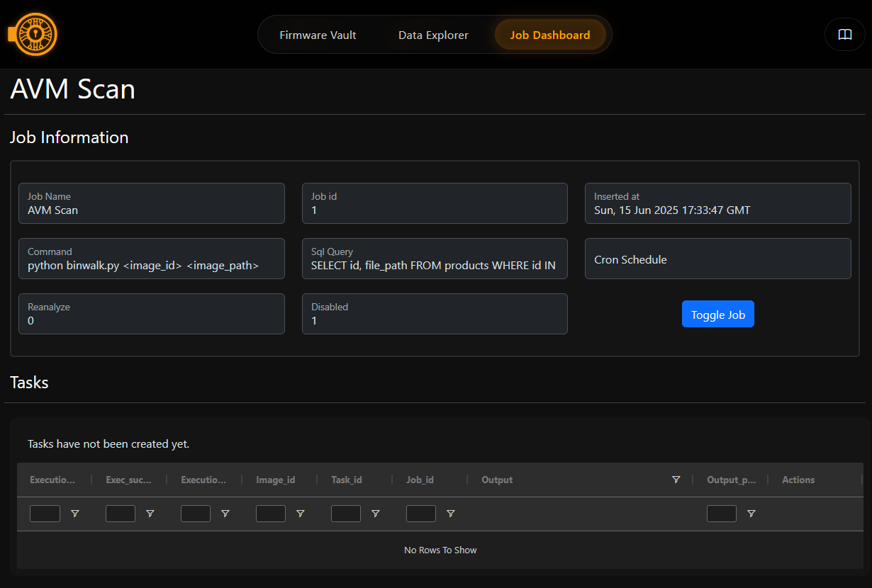Viewport: 872px width, 588px height.
Task: Open filter icon under second Executio... column
Action: (225, 514)
